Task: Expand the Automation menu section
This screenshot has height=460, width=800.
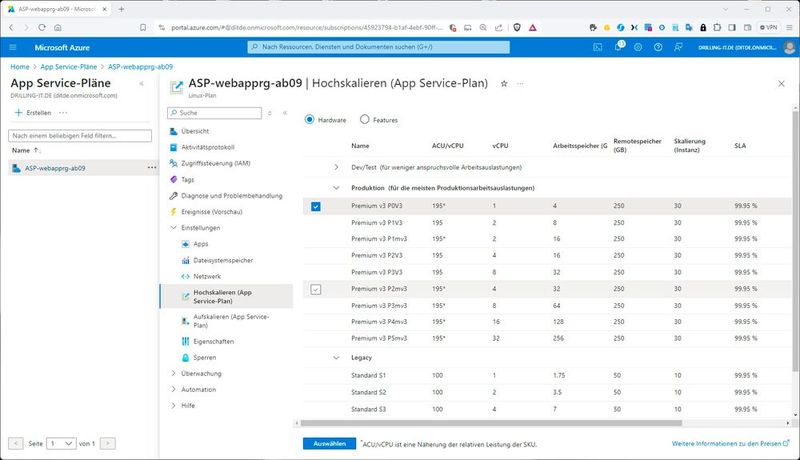Action: 173,389
